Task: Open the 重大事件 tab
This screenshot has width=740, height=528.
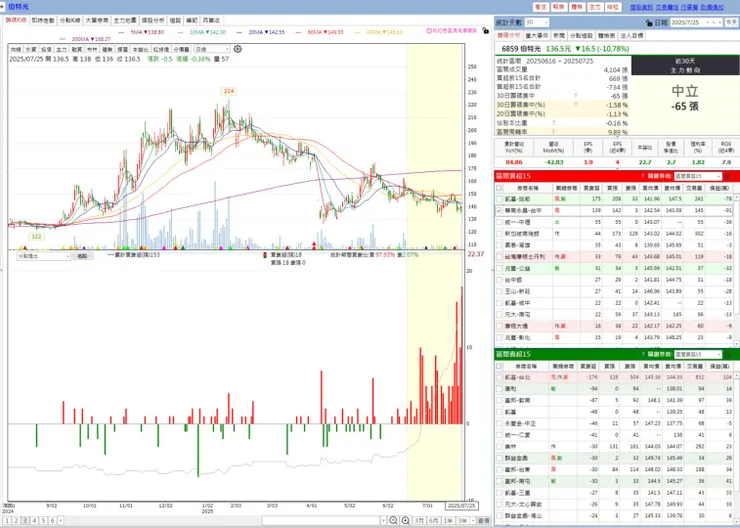Action: [x=537, y=35]
